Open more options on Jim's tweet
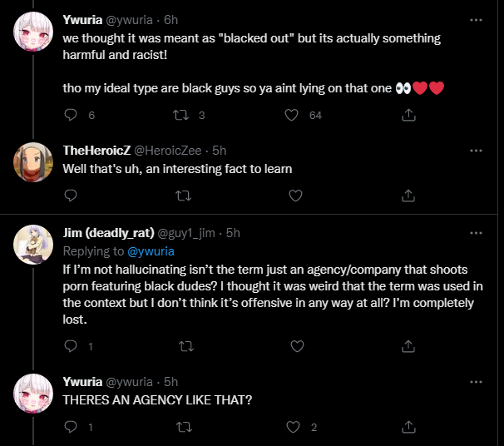 (476, 232)
